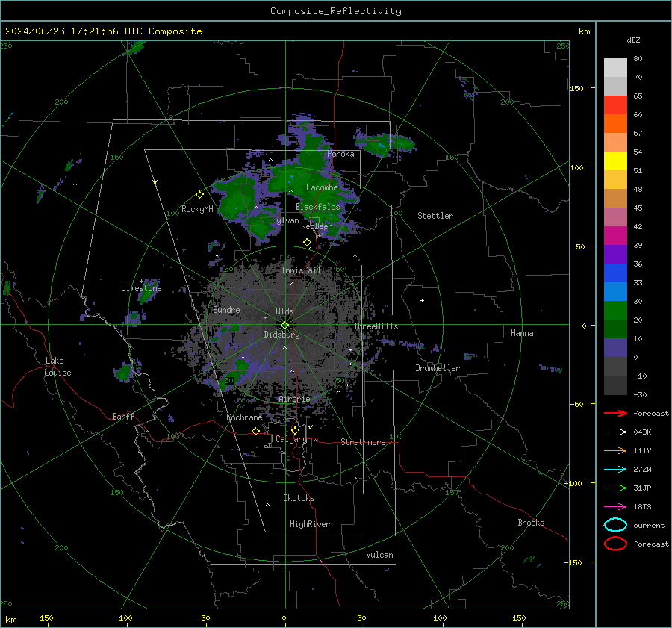Click the Vulcan city label

pyautogui.click(x=379, y=555)
